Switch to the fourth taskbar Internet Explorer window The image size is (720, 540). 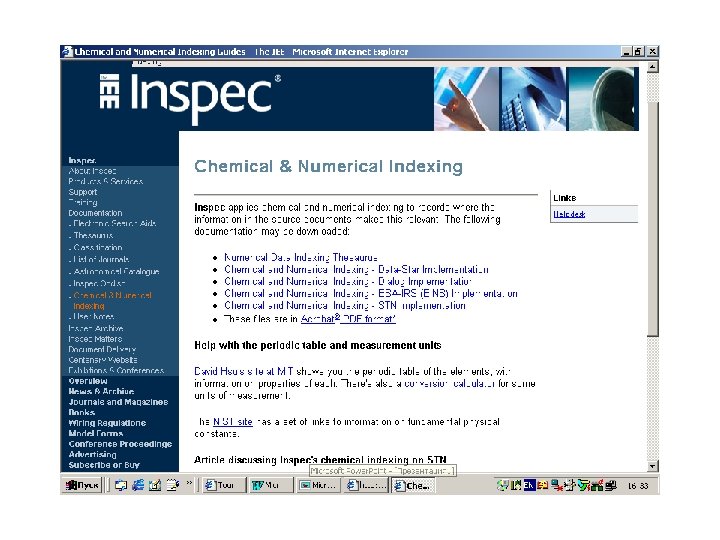366,485
